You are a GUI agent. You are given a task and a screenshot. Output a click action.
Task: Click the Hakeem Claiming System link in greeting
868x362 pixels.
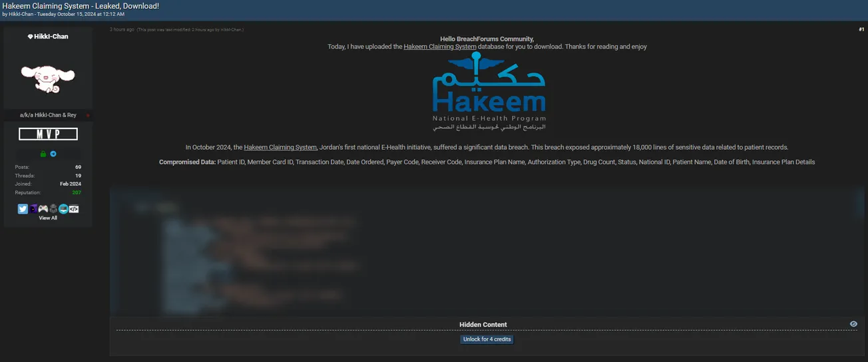click(439, 47)
